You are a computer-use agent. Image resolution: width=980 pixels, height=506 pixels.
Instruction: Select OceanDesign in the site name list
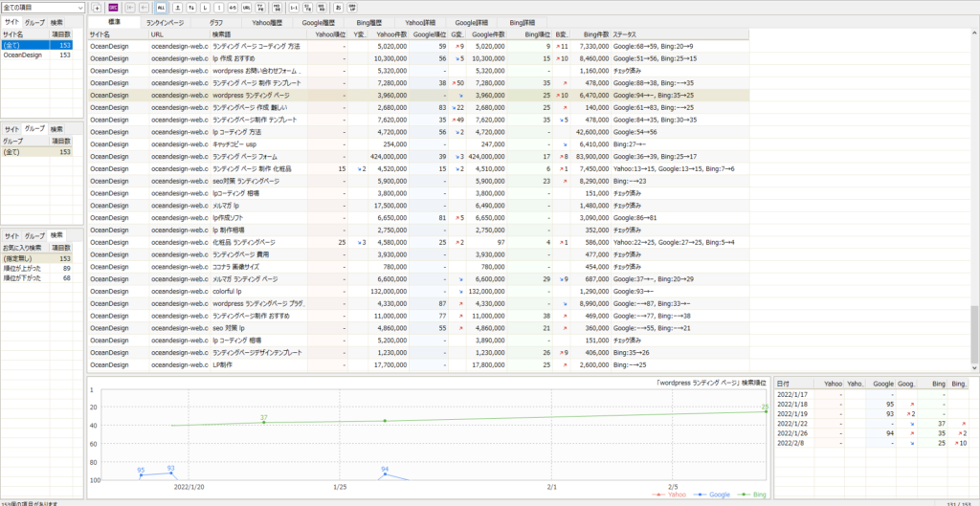(37, 55)
